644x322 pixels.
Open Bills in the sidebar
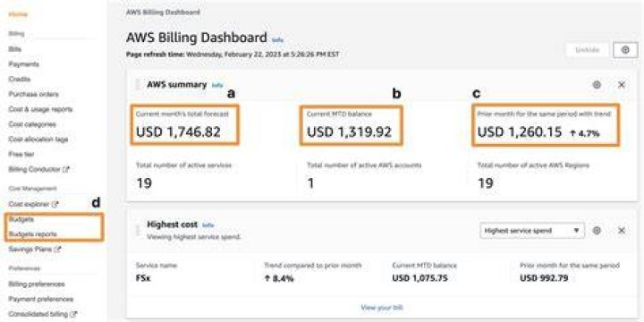tap(15, 49)
